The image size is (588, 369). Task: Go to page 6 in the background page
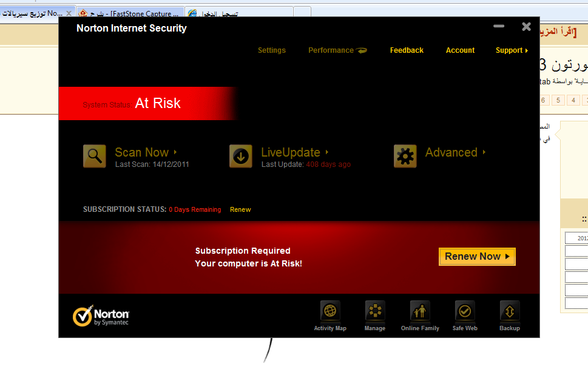(x=544, y=100)
